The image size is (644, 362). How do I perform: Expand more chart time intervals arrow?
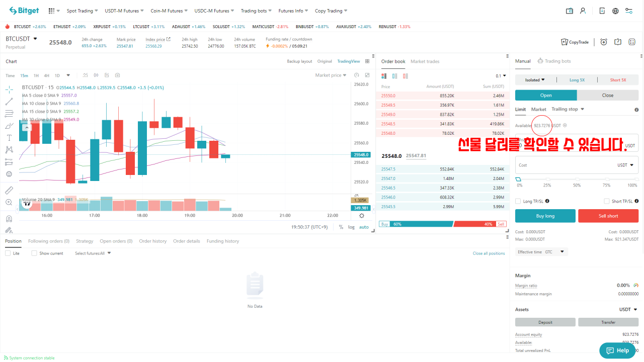(68, 75)
